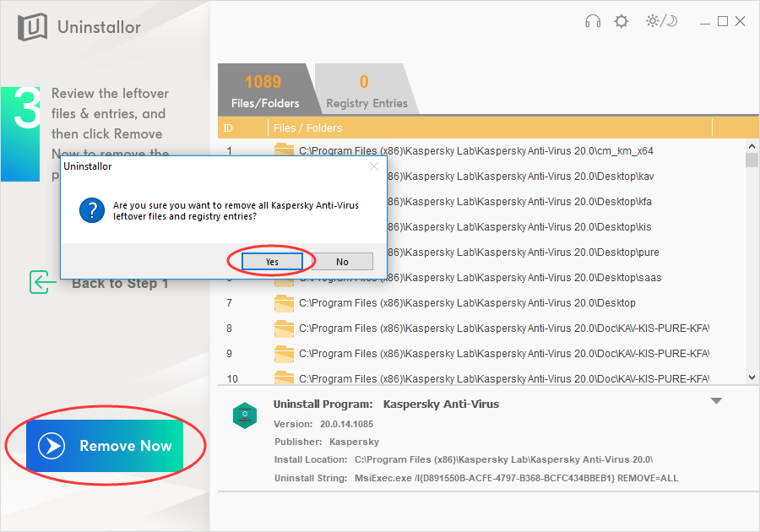Select the row ending in Desktop\kav
The image size is (760, 532).
(x=520, y=176)
